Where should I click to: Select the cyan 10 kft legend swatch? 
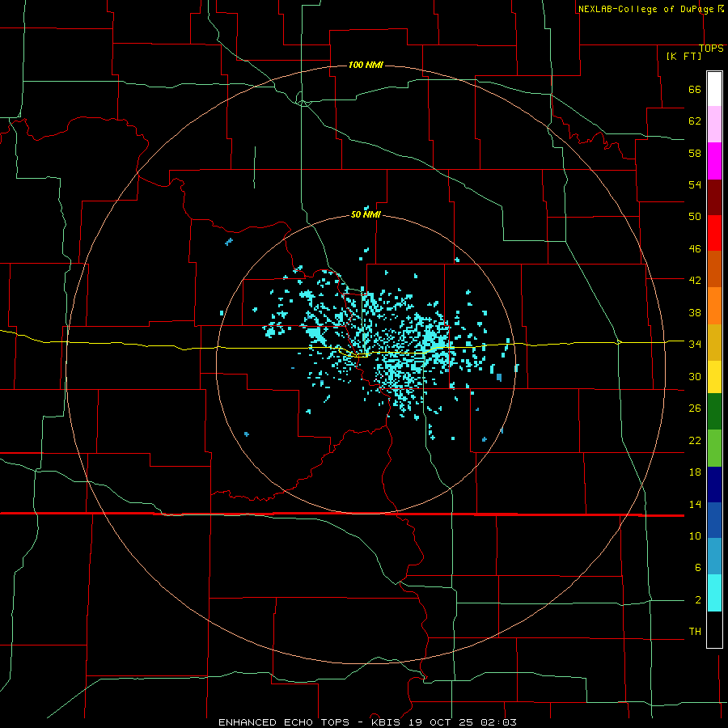[714, 593]
